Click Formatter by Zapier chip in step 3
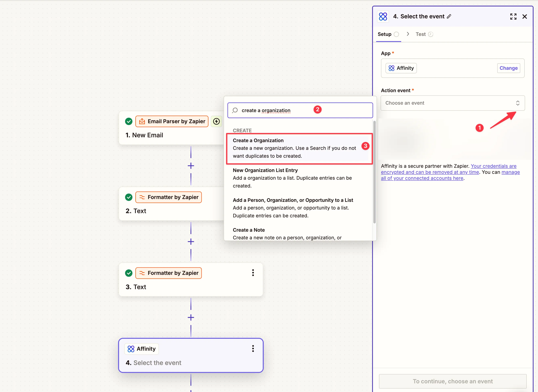The image size is (538, 392). 168,273
